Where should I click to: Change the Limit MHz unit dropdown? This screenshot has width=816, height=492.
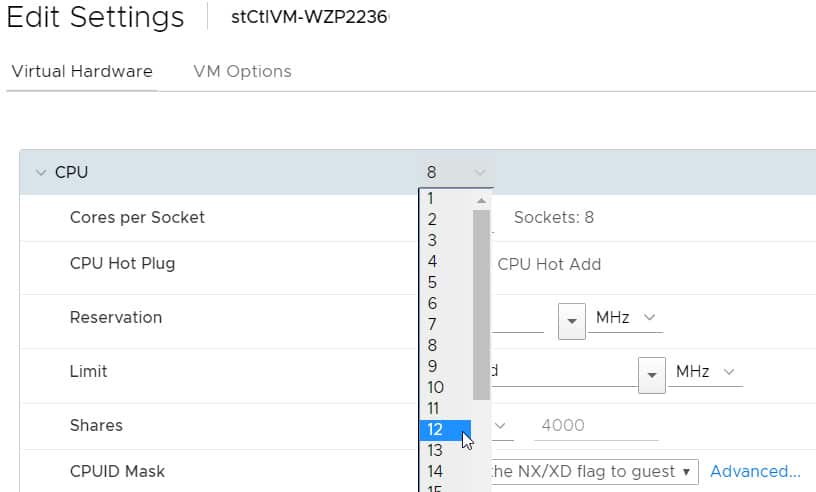click(x=705, y=372)
